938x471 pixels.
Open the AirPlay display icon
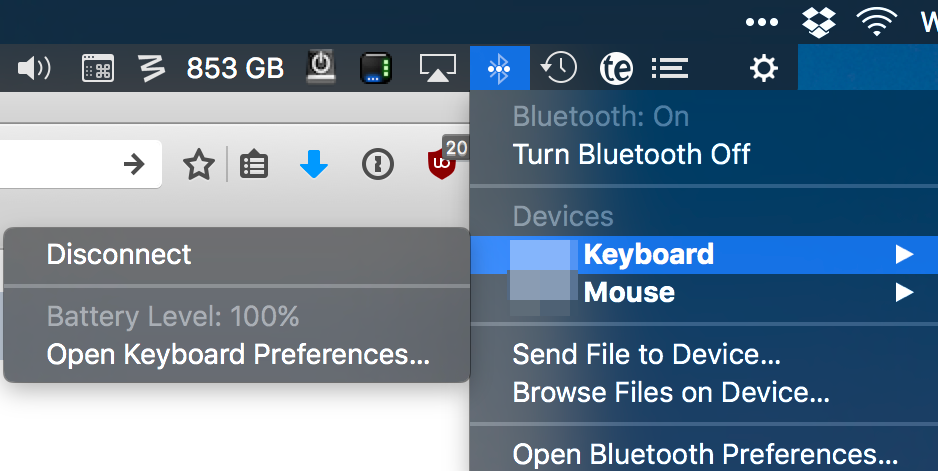437,68
